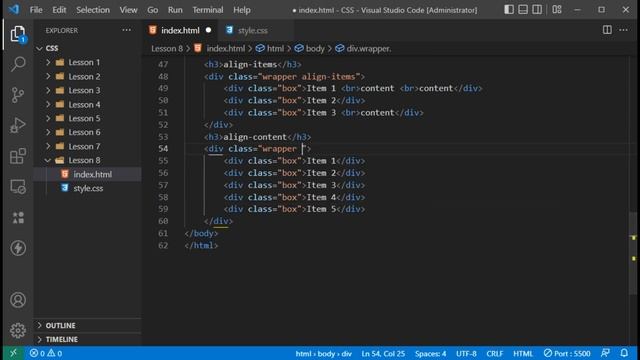Open the Accounts icon in activity bar
This screenshot has width=640, height=360.
pyautogui.click(x=18, y=300)
